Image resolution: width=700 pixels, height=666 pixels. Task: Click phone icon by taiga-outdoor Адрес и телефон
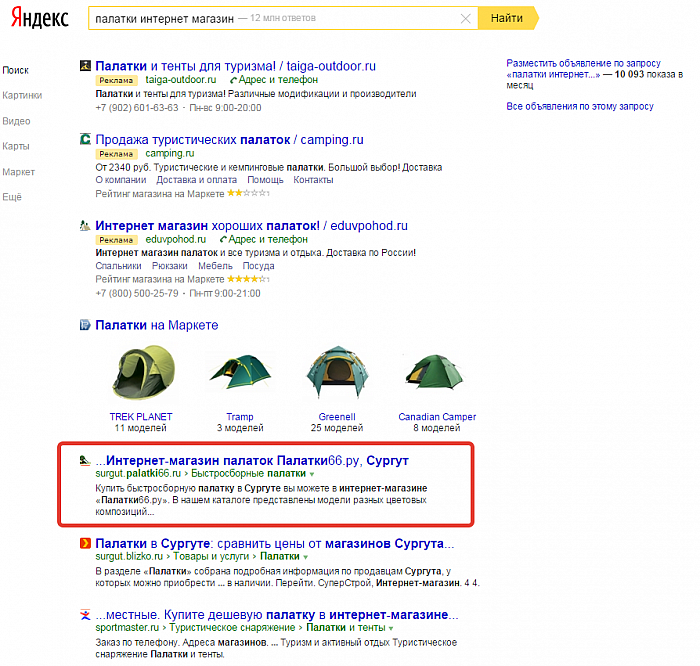[x=233, y=80]
